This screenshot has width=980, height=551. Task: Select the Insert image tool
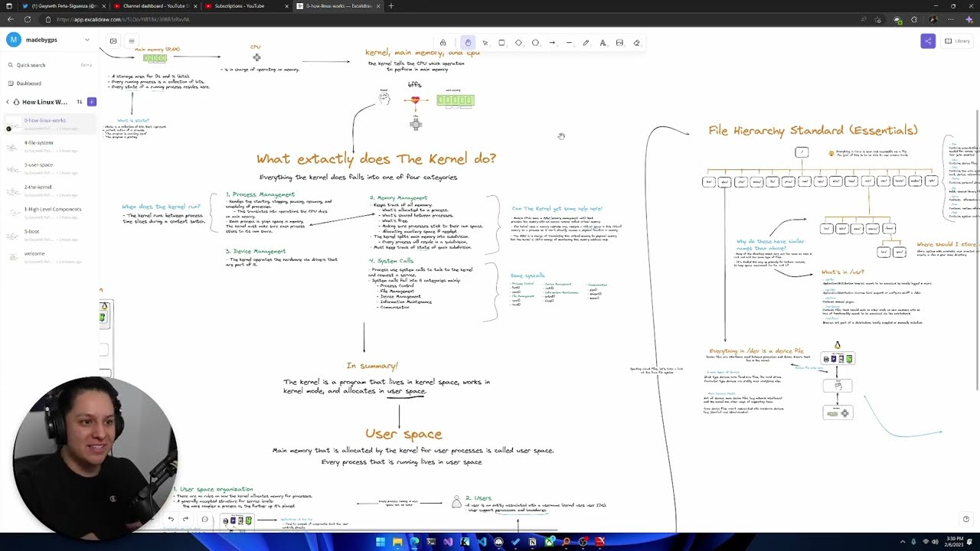pos(619,43)
